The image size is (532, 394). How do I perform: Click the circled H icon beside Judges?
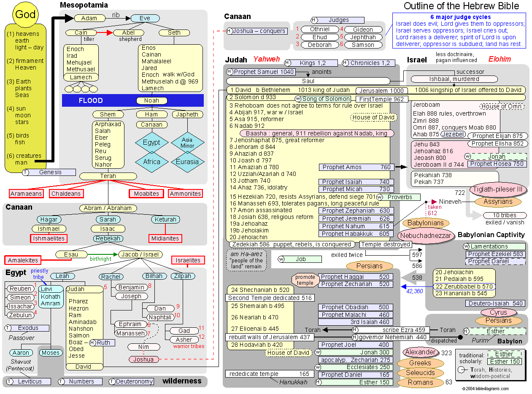(x=314, y=20)
